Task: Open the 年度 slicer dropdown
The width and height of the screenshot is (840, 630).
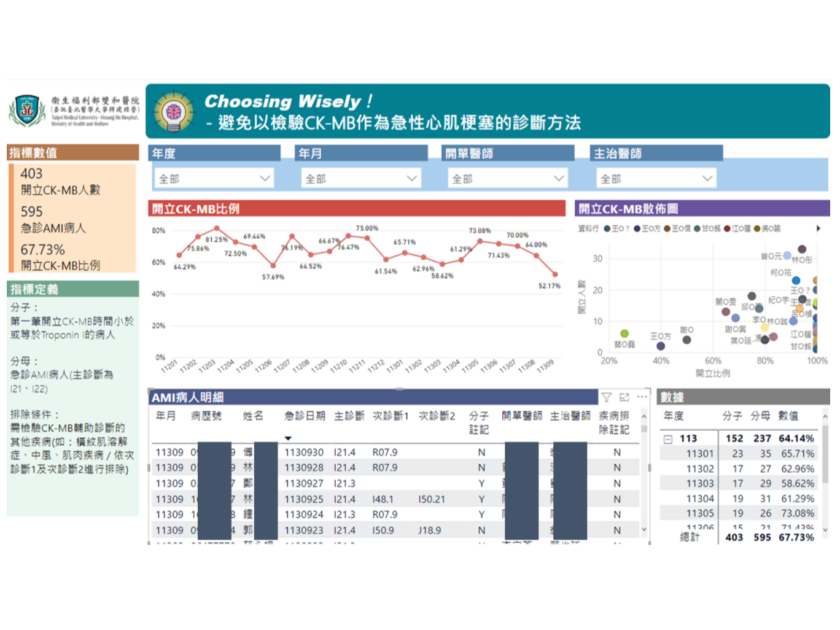Action: [213, 179]
